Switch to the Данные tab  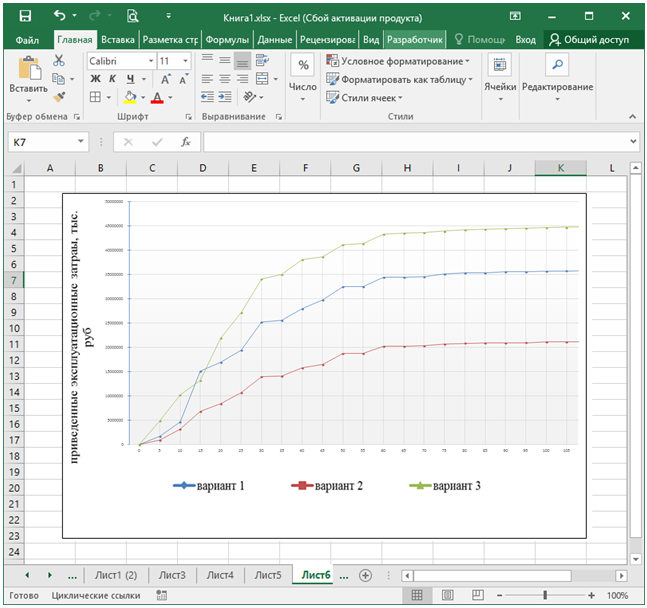(275, 40)
